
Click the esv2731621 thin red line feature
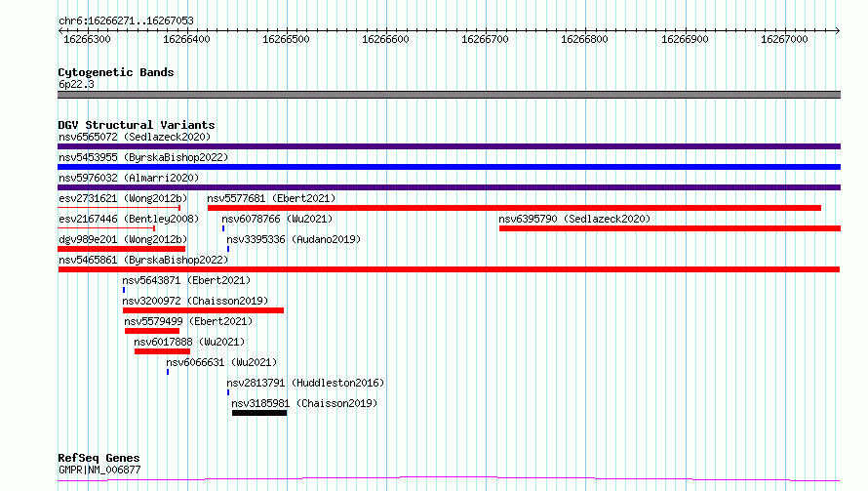[119, 208]
